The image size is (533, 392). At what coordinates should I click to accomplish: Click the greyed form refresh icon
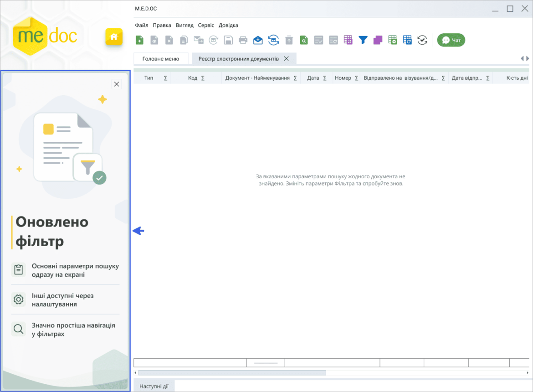tap(333, 40)
